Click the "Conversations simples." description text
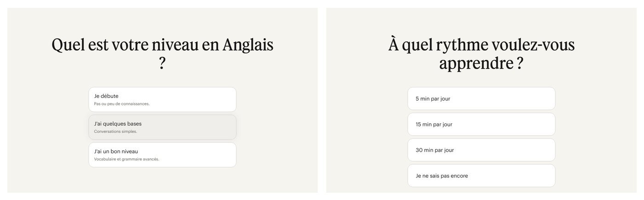This screenshot has height=200, width=644. [115, 131]
